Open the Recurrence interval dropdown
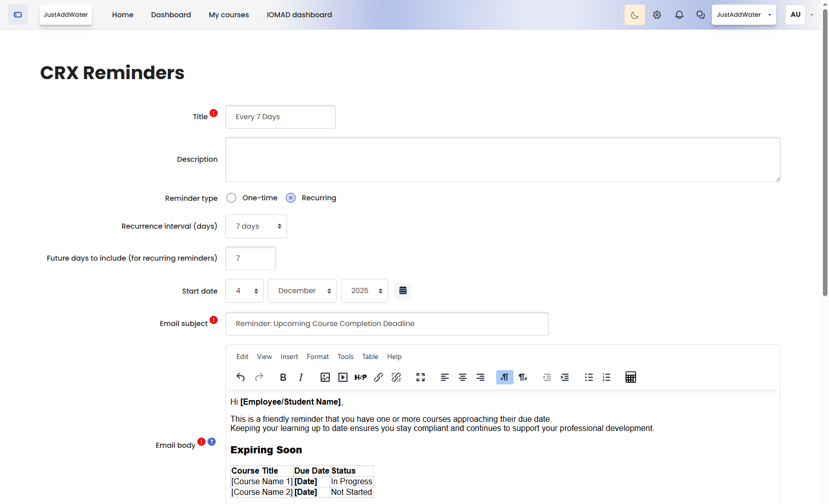 [x=256, y=226]
